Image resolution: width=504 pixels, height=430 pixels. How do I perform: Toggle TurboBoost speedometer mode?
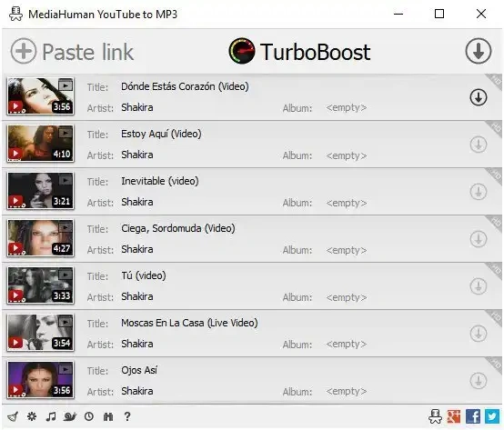[242, 51]
